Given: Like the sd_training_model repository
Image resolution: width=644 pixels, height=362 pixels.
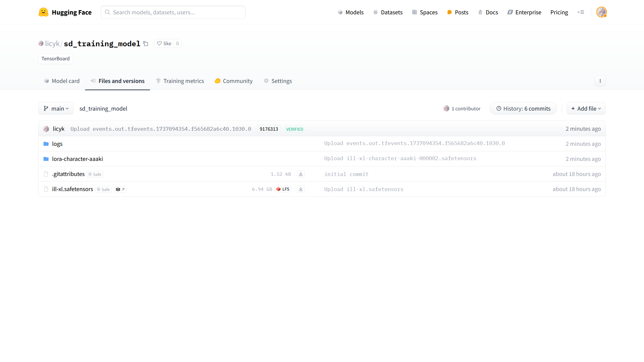Looking at the screenshot, I should (164, 43).
